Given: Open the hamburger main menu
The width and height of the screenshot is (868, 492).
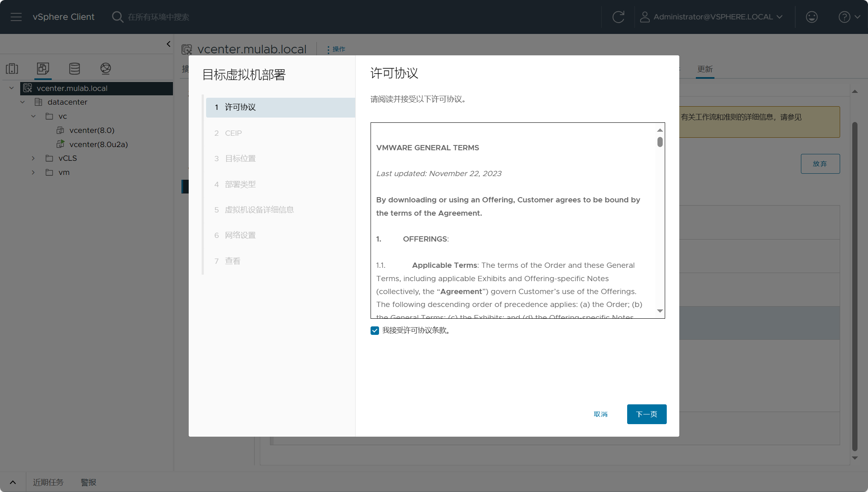Looking at the screenshot, I should [x=16, y=17].
